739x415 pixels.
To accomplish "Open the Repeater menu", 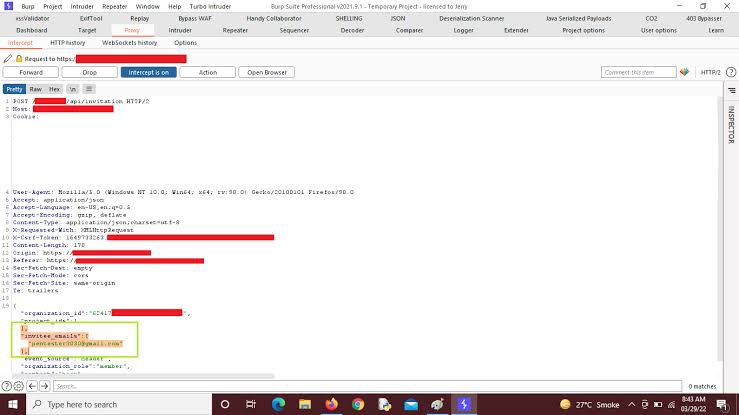I will (x=115, y=7).
